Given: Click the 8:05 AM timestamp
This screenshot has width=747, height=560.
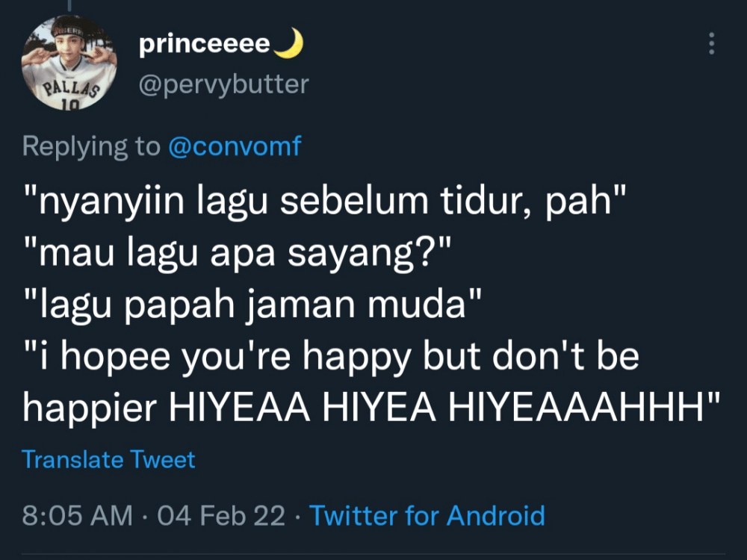Looking at the screenshot, I should (x=78, y=515).
